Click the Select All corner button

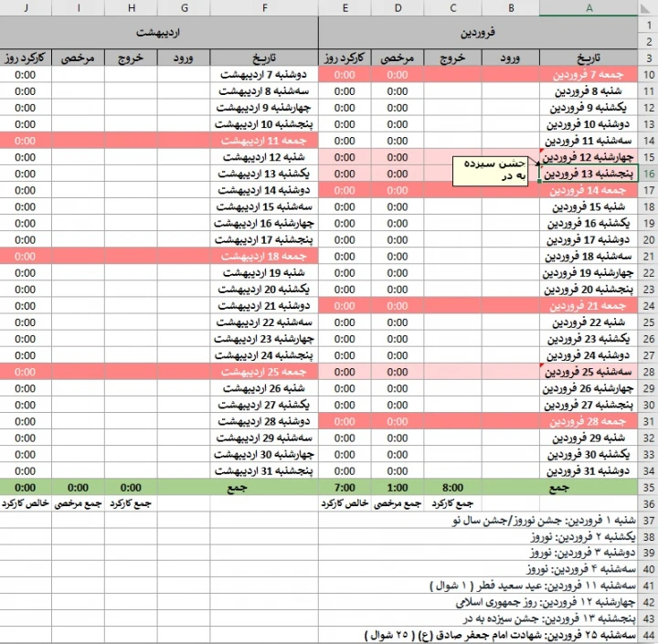pos(648,8)
